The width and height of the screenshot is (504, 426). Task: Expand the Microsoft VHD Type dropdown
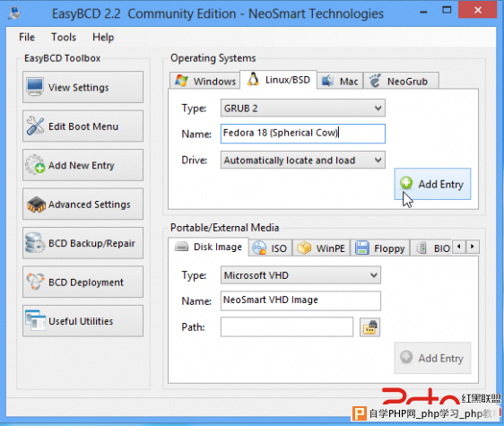click(x=300, y=275)
